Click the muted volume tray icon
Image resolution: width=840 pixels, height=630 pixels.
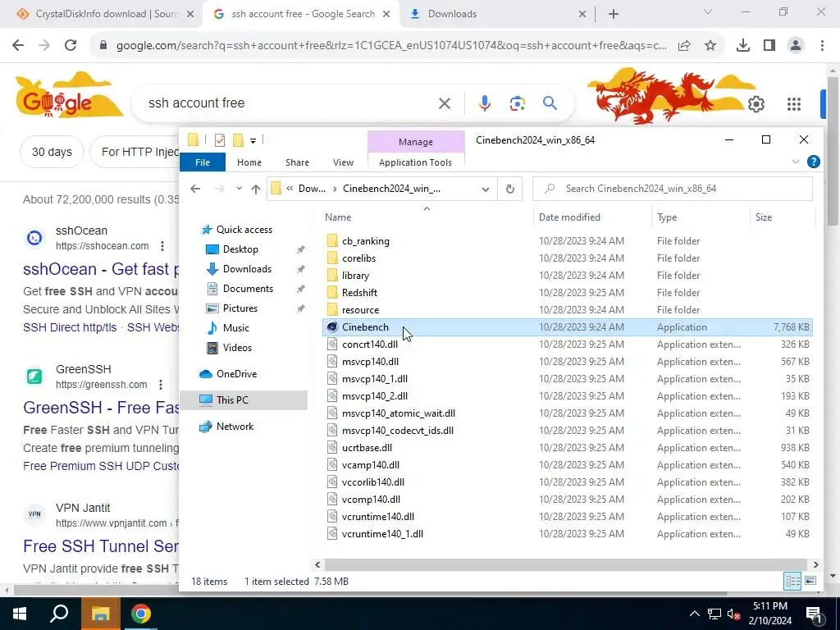pyautogui.click(x=734, y=614)
